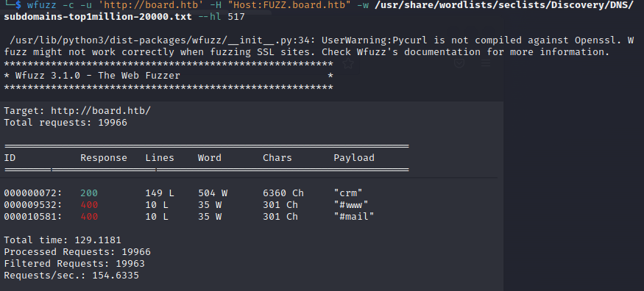This screenshot has height=291, width=644.
Task: Click the "crm" payload result
Action: coord(348,193)
